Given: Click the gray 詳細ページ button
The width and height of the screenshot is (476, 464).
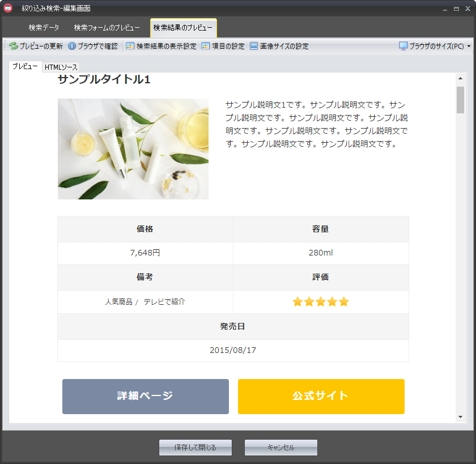Looking at the screenshot, I should click(x=146, y=396).
